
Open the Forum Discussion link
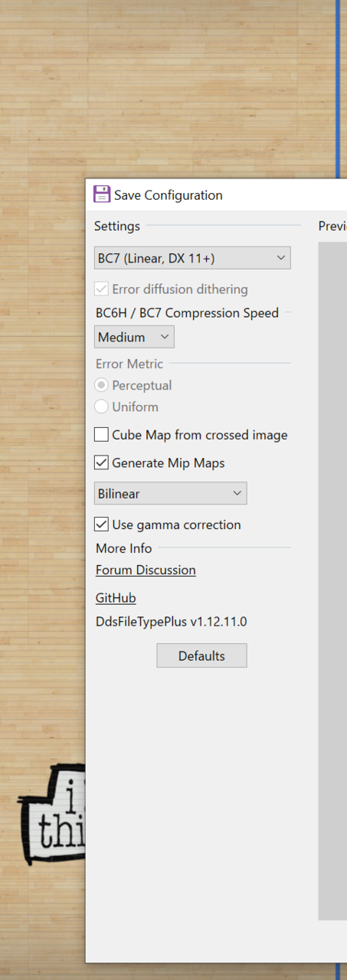click(146, 570)
